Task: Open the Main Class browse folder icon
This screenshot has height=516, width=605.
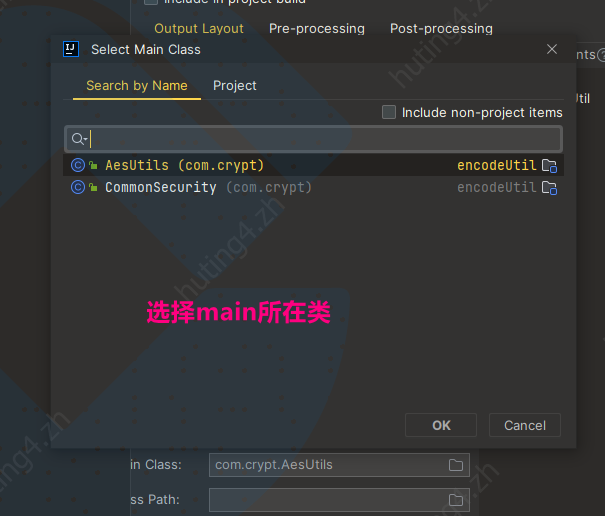Action: 456,465
